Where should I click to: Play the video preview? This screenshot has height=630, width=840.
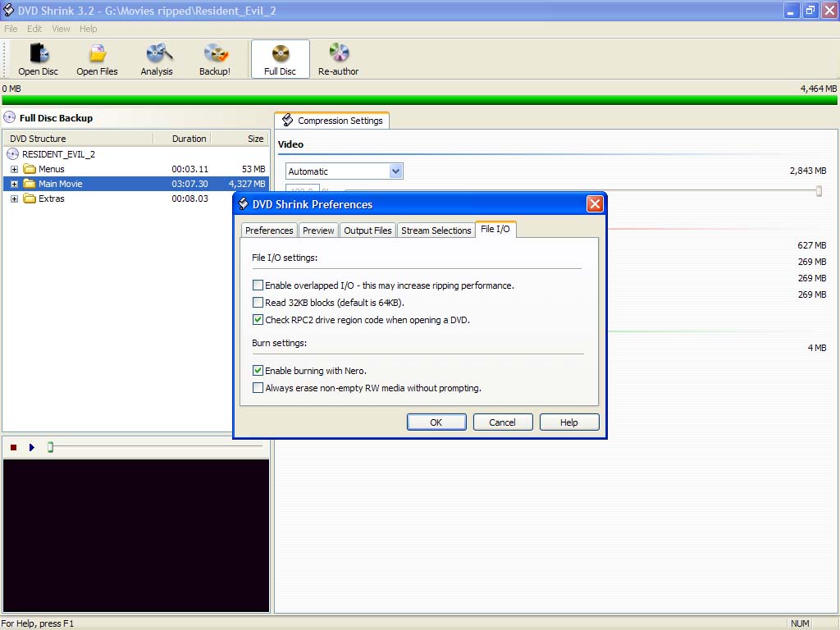pos(32,447)
